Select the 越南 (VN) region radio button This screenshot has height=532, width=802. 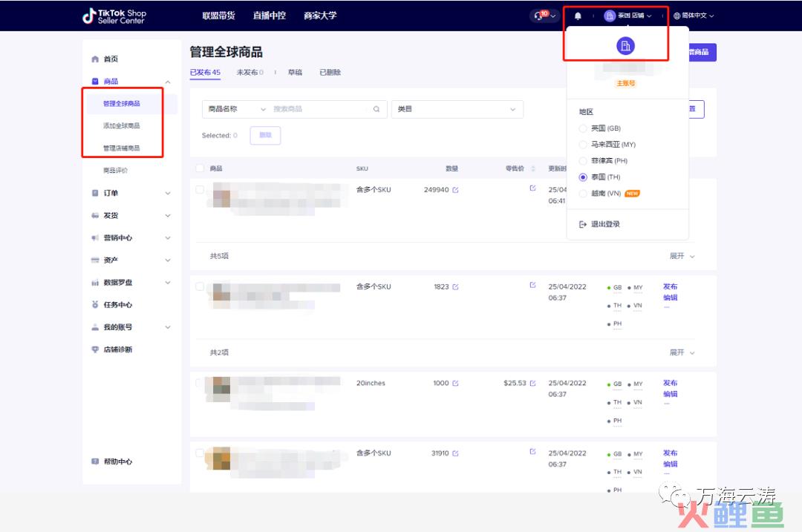[x=583, y=194]
